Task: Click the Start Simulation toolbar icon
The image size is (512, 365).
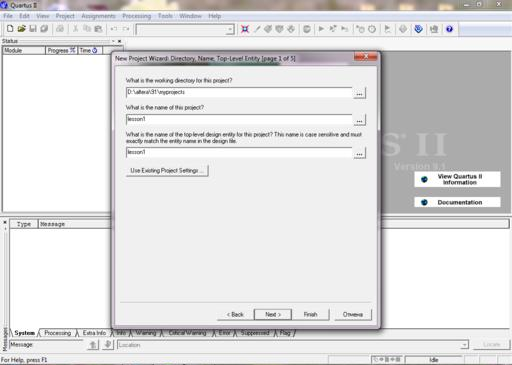Action: click(x=387, y=29)
